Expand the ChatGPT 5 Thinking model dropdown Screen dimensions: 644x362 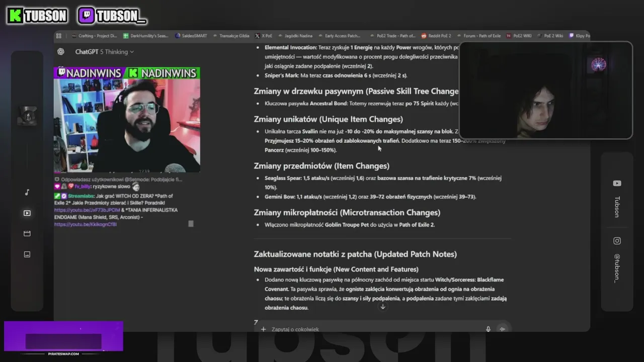pyautogui.click(x=105, y=52)
